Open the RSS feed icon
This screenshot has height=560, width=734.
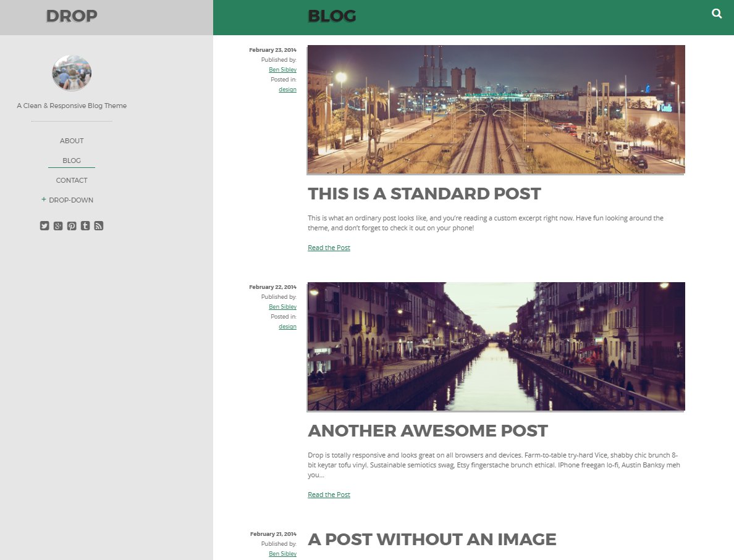[x=99, y=226]
